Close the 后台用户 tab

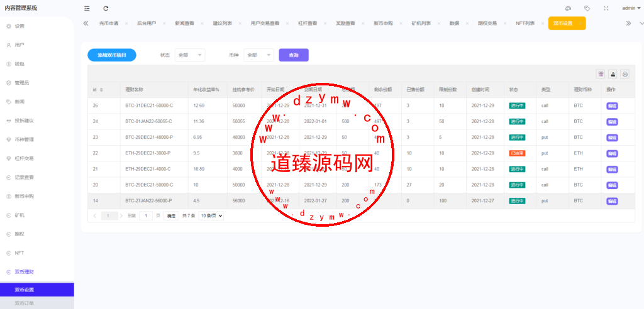[164, 23]
